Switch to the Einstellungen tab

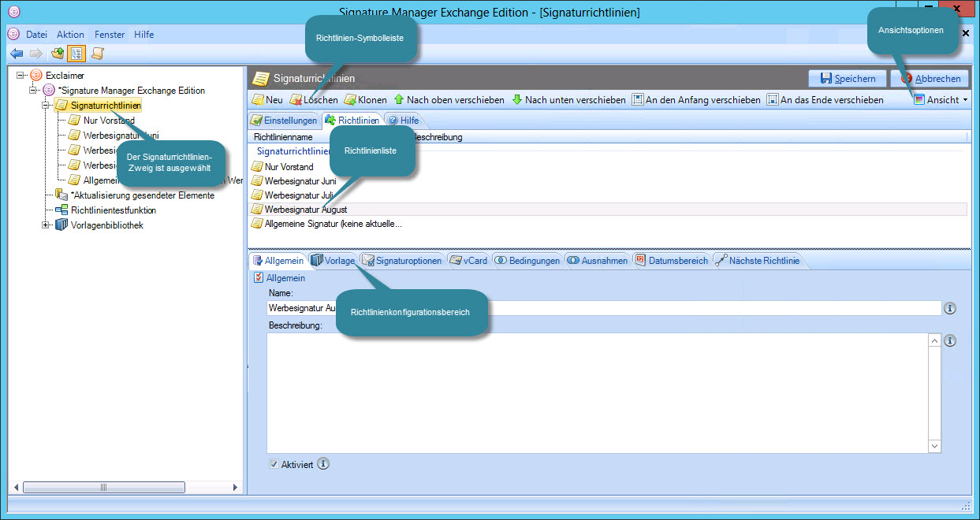point(284,121)
